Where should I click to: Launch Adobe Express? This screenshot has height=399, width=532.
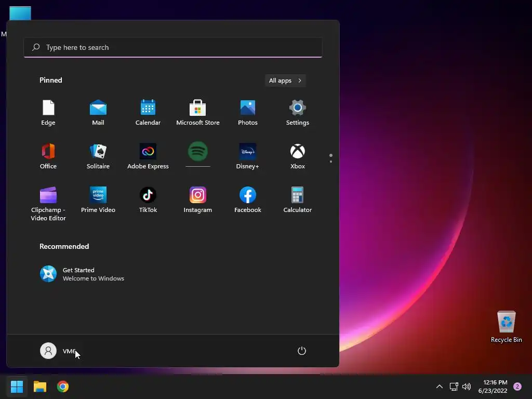tap(148, 156)
